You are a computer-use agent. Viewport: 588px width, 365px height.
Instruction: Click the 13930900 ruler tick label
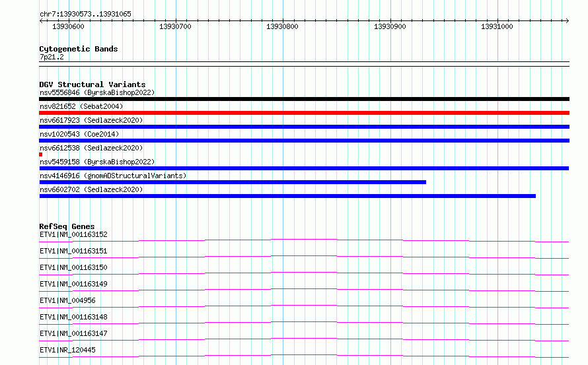pyautogui.click(x=390, y=26)
